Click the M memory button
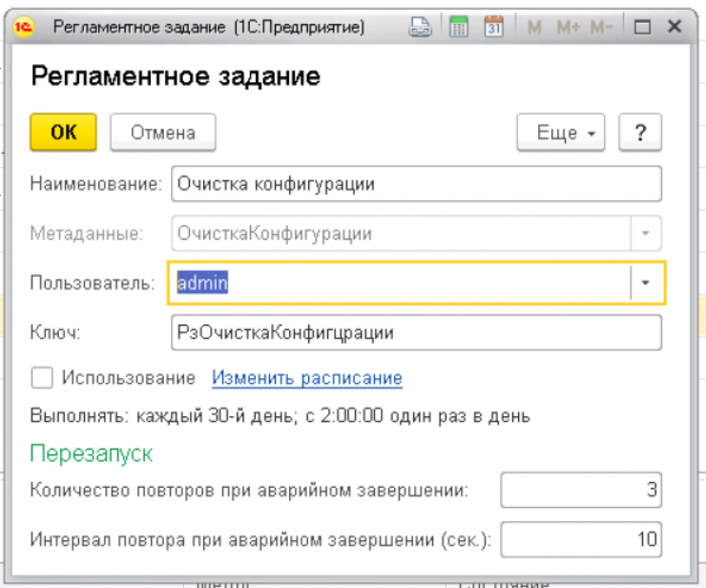The width and height of the screenshot is (706, 588). [x=534, y=28]
